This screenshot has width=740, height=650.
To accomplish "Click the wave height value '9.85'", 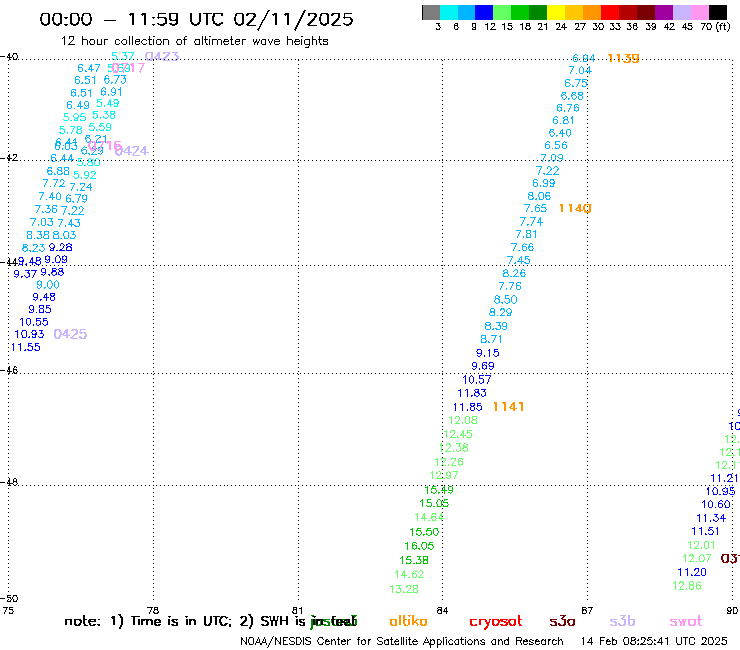I will 40,309.
